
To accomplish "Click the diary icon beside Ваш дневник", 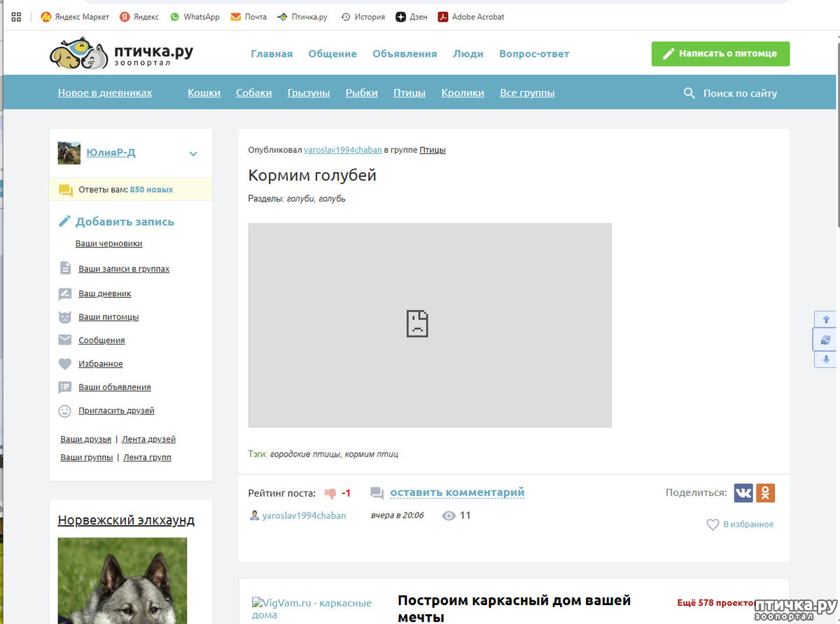I will [65, 294].
